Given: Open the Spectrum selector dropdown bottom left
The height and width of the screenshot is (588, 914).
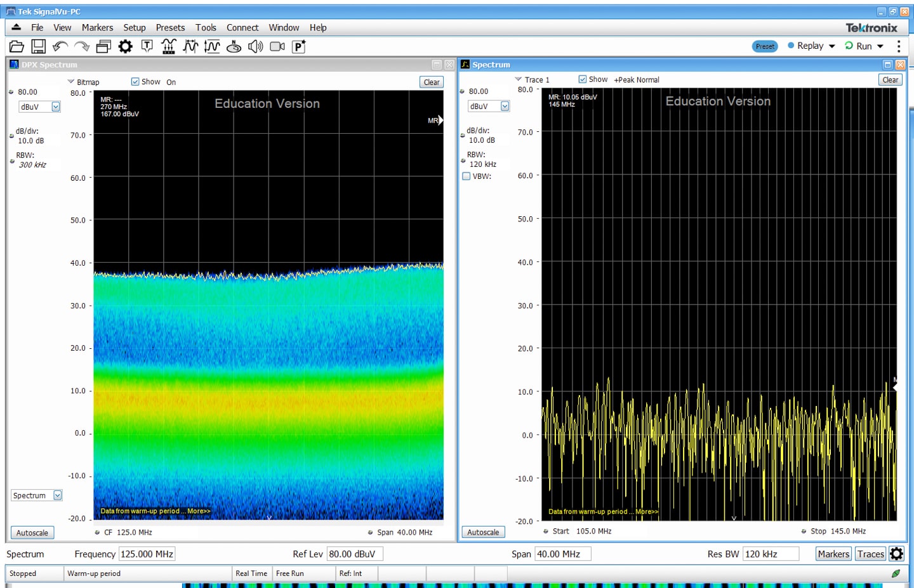Looking at the screenshot, I should click(x=58, y=495).
